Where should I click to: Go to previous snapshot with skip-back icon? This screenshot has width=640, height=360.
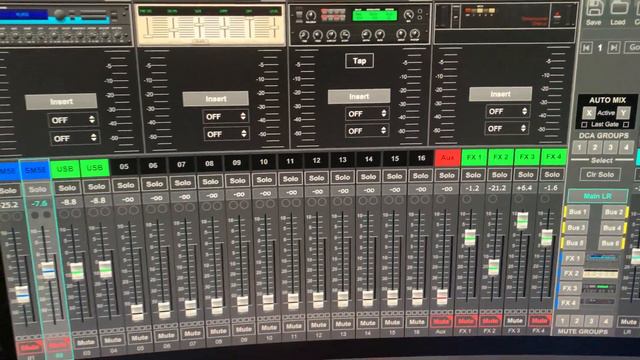pos(586,48)
